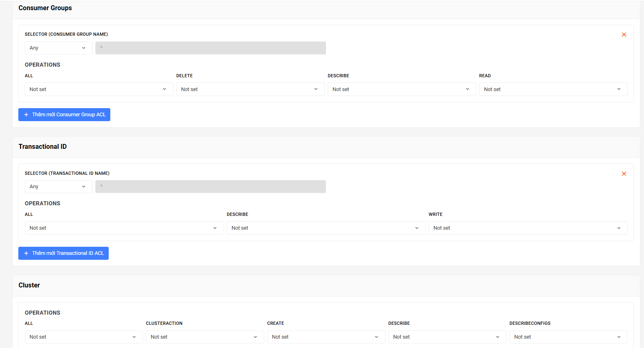Open Transactional ID ALL operation dropdown
644x348 pixels.
click(124, 228)
